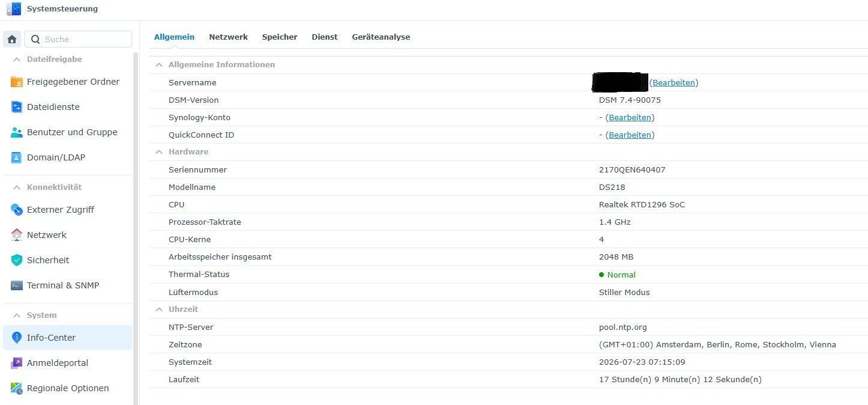Viewport: 868px width, 405px height.
Task: Click Bearbeiten link for Synology-Konto
Action: tap(630, 117)
